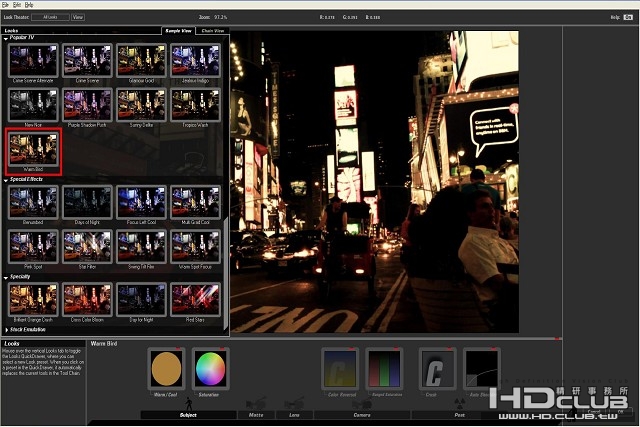This screenshot has height=427, width=640.
Task: Expand the Stock Emulation category
Action: [6, 330]
